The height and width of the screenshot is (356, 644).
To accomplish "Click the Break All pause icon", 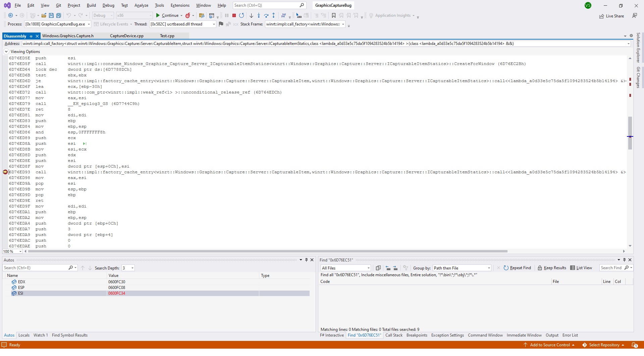I will click(x=227, y=15).
